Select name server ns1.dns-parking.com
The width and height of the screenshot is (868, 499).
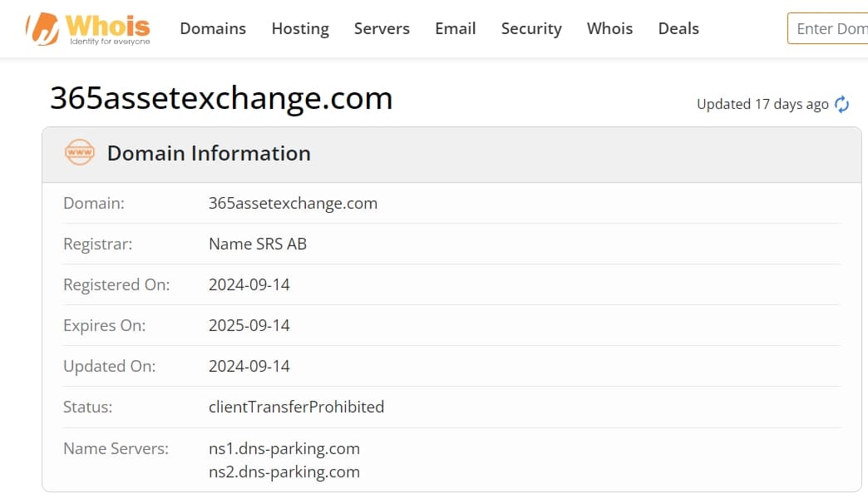tap(284, 448)
